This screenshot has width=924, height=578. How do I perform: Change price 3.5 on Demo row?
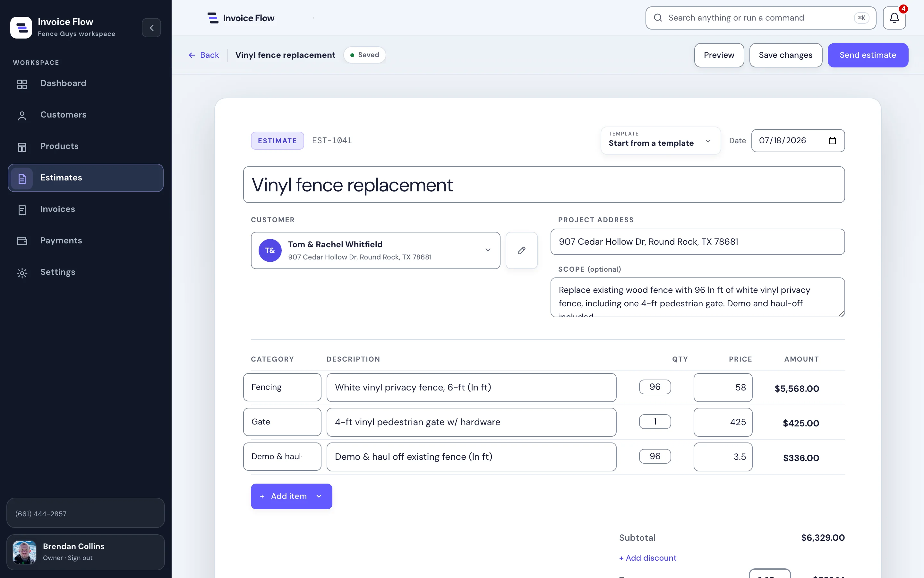tap(723, 456)
